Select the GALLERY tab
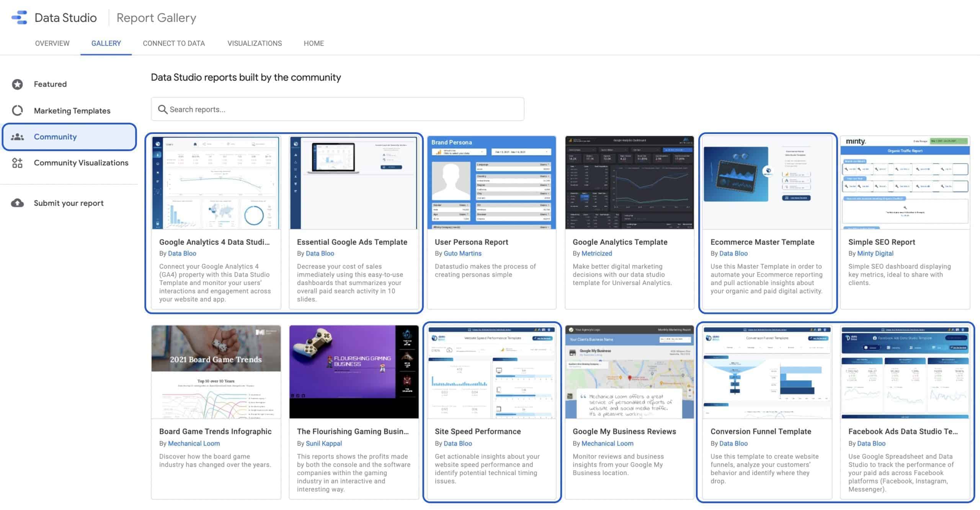The image size is (980, 510). 106,43
